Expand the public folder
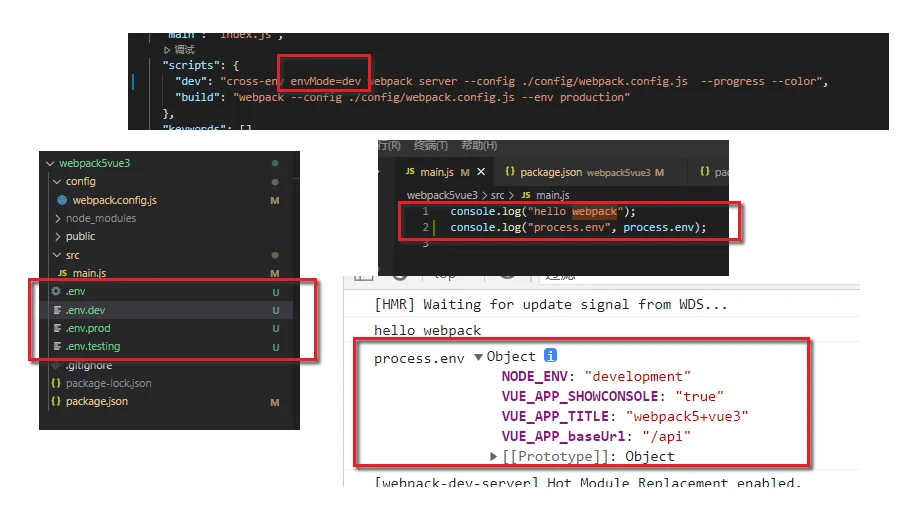The image size is (919, 514). pos(57,237)
